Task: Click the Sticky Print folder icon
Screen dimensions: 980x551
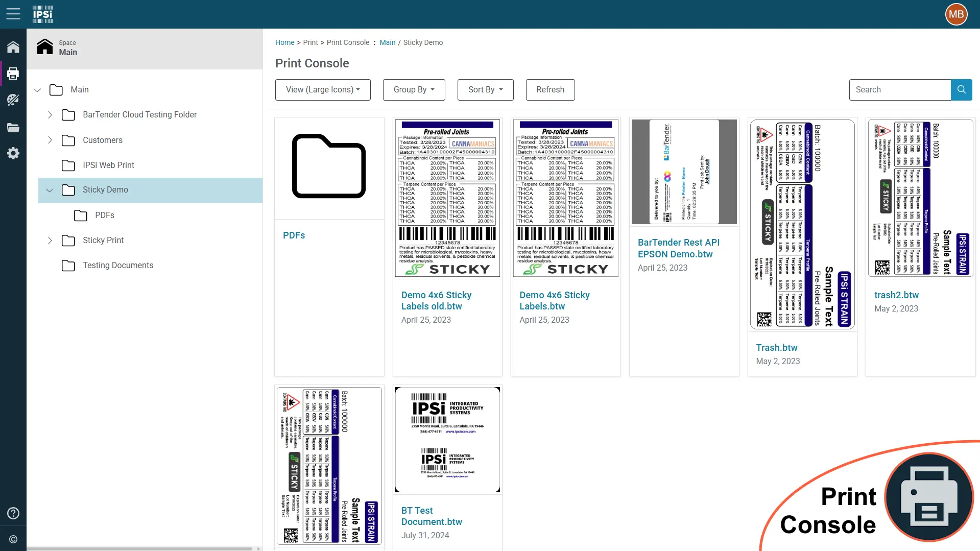Action: 68,241
